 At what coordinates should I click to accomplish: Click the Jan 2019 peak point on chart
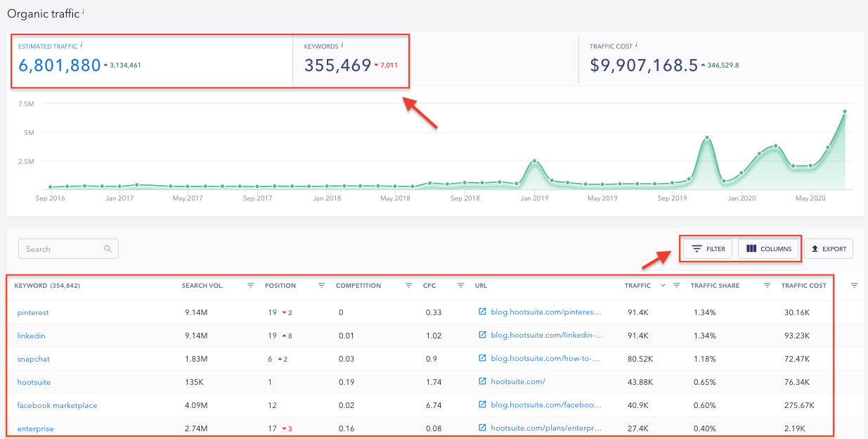pos(535,161)
